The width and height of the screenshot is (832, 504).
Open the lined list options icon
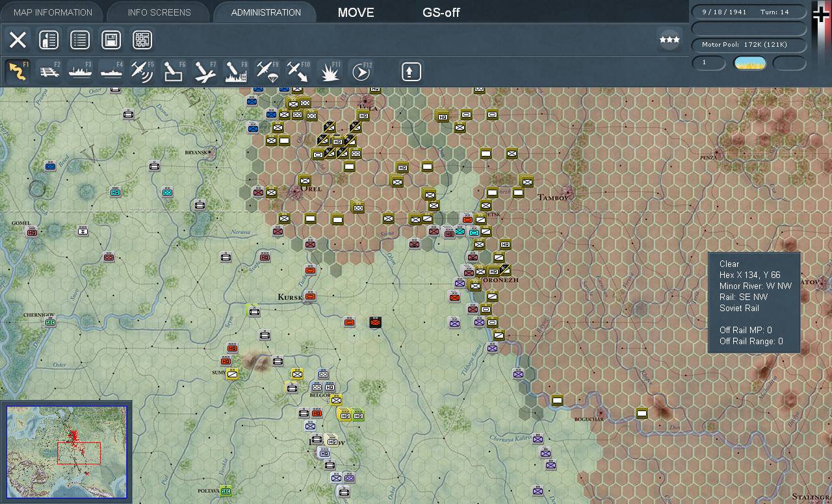pos(80,40)
